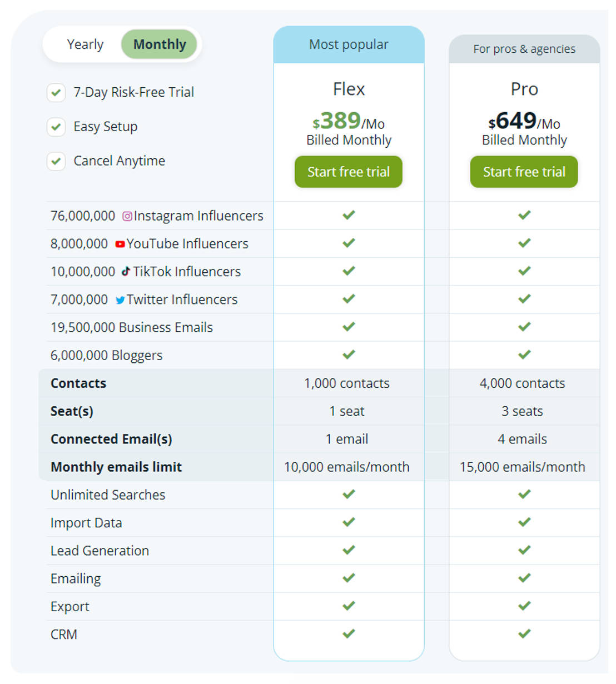
Task: Start free trial for Pro plan
Action: (x=524, y=172)
